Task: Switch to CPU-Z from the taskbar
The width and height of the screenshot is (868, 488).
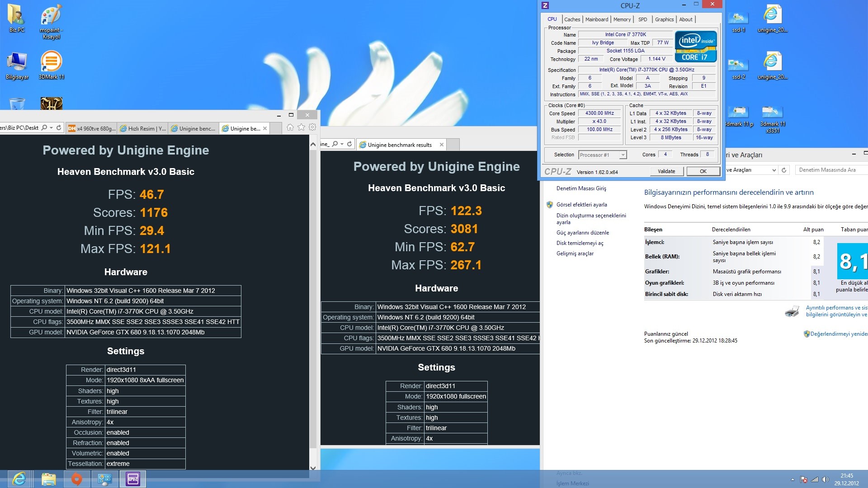Action: (x=133, y=479)
